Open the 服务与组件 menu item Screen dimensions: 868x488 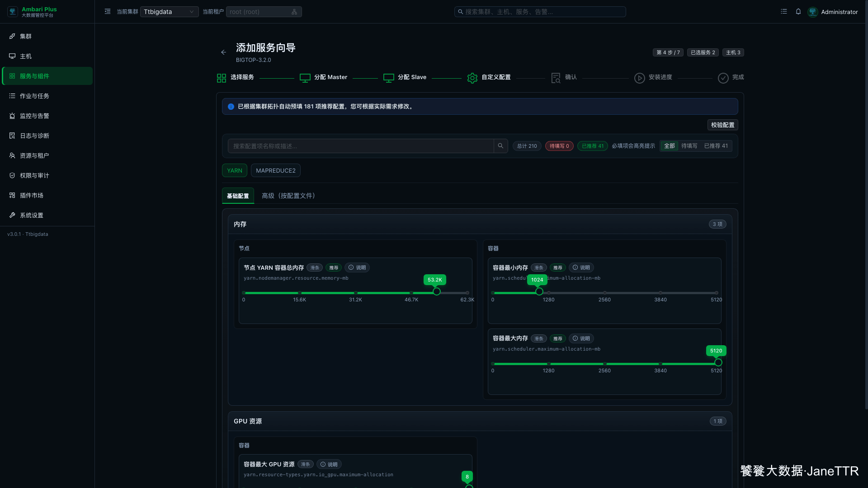tap(47, 76)
